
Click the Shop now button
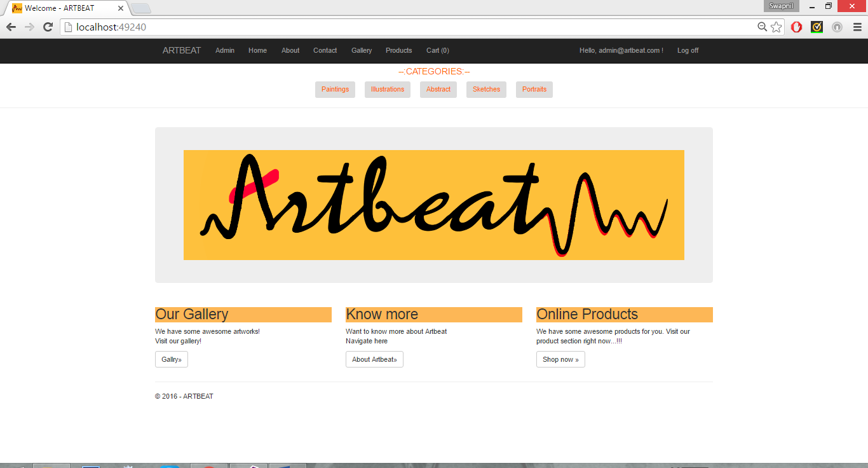coord(560,359)
